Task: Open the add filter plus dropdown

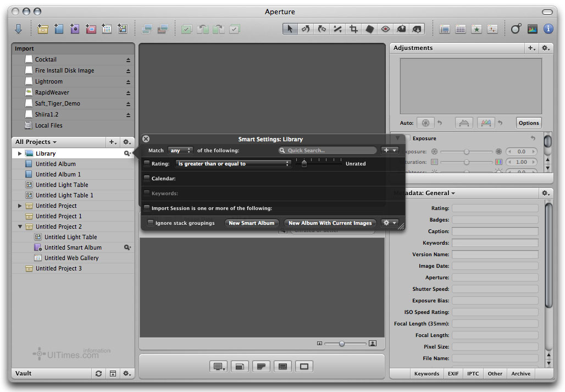Action: pyautogui.click(x=390, y=150)
